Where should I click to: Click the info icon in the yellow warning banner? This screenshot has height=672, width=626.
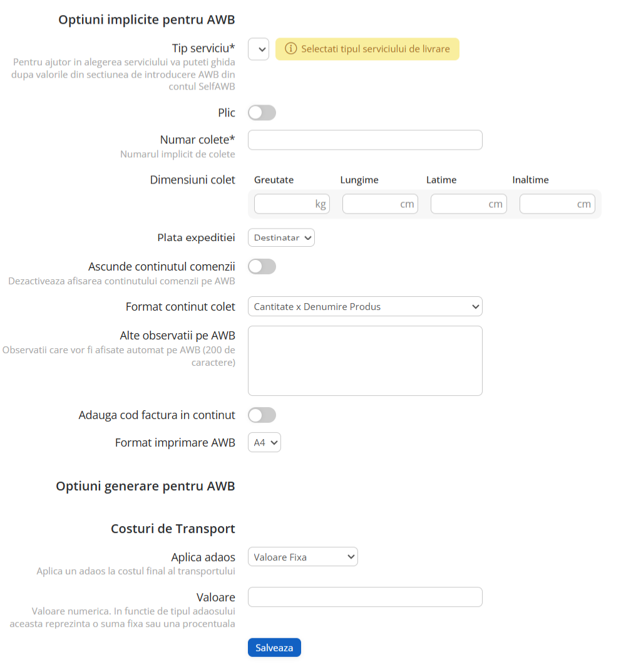coord(291,48)
